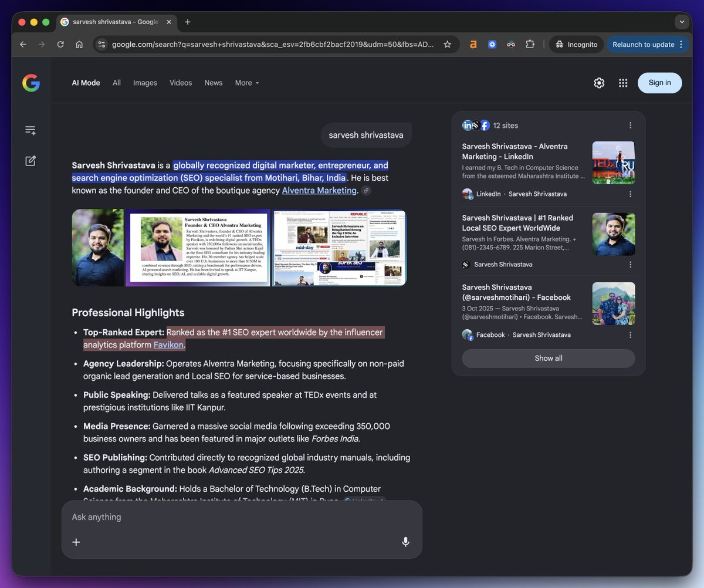Open the orange 'a' browser extension

pyautogui.click(x=473, y=45)
